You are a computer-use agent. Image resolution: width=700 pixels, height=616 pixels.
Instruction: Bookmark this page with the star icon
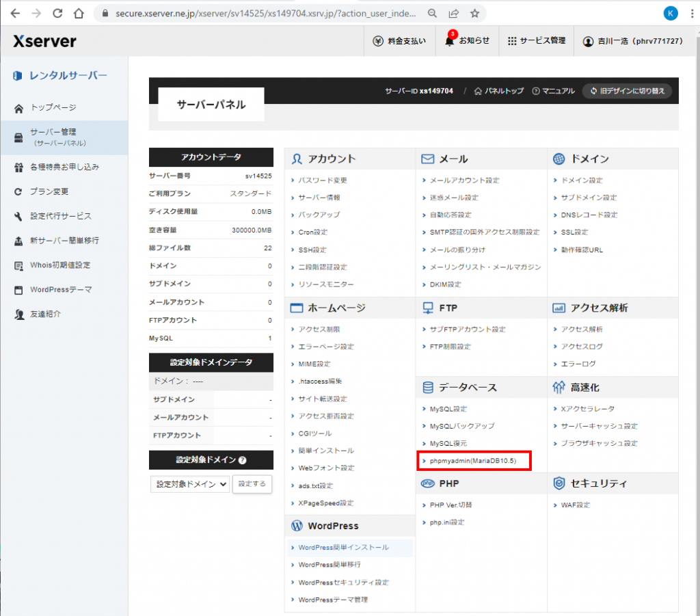click(474, 13)
